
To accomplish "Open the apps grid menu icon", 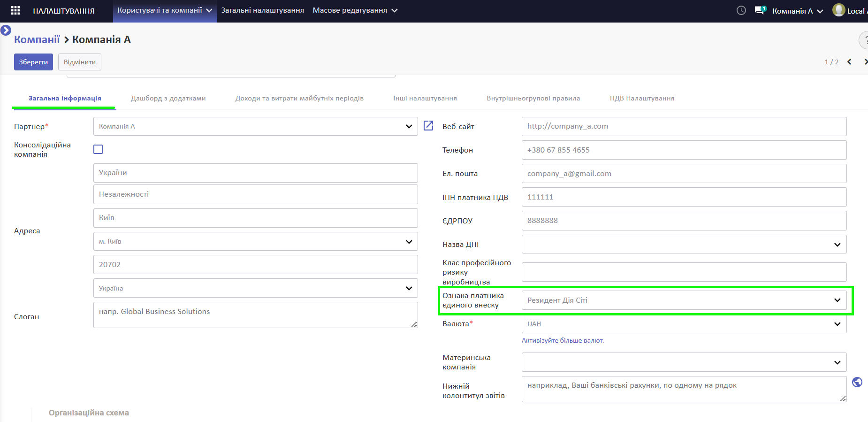I will pos(15,10).
